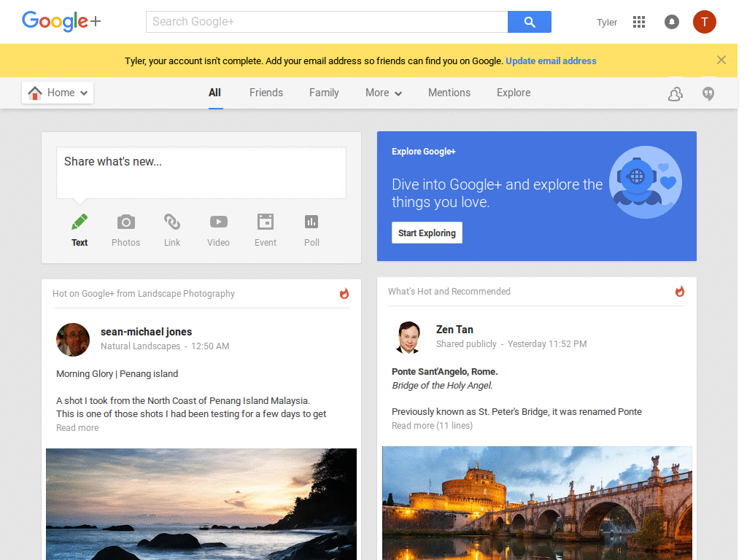747x560 pixels.
Task: Click the Google+ logo
Action: (61, 21)
